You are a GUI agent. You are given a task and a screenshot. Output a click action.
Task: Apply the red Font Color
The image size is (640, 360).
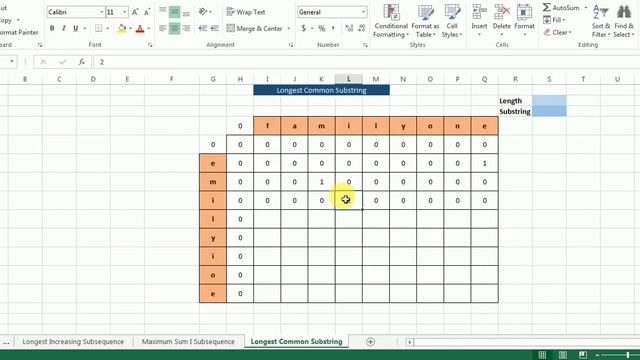pyautogui.click(x=140, y=29)
